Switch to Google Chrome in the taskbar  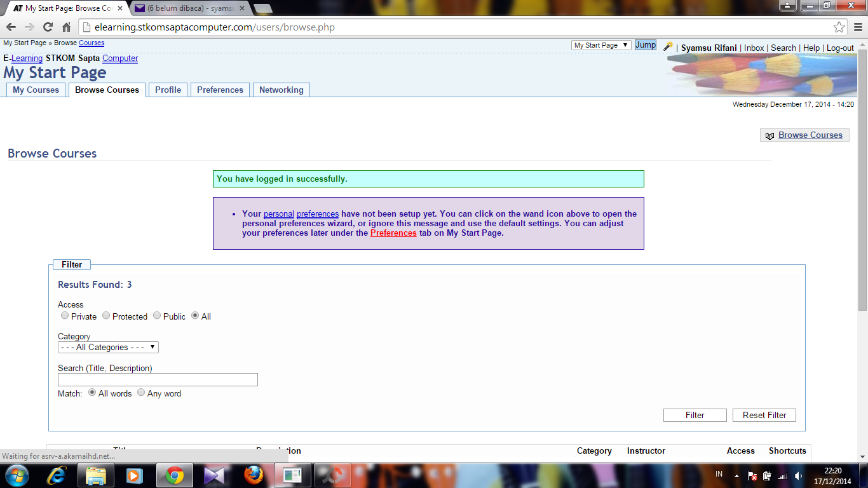[x=174, y=475]
